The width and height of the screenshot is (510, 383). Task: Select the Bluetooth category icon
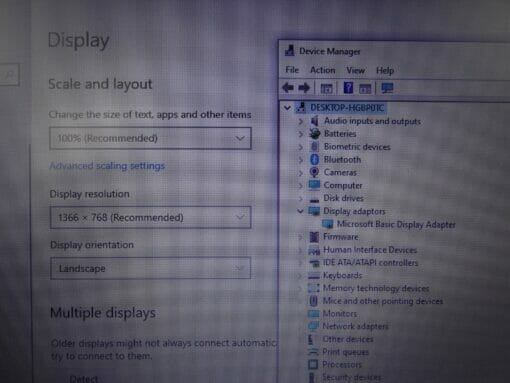(x=314, y=159)
